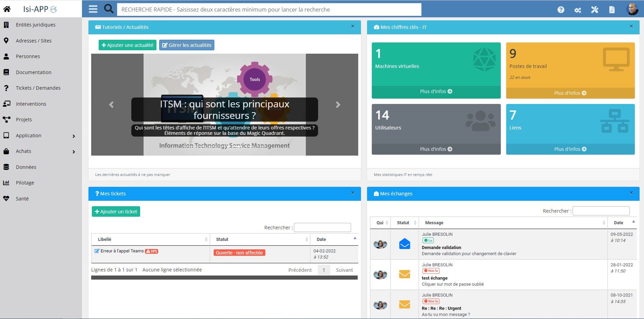Click the search magnifier icon
This screenshot has width=644, height=319.
pyautogui.click(x=109, y=8)
